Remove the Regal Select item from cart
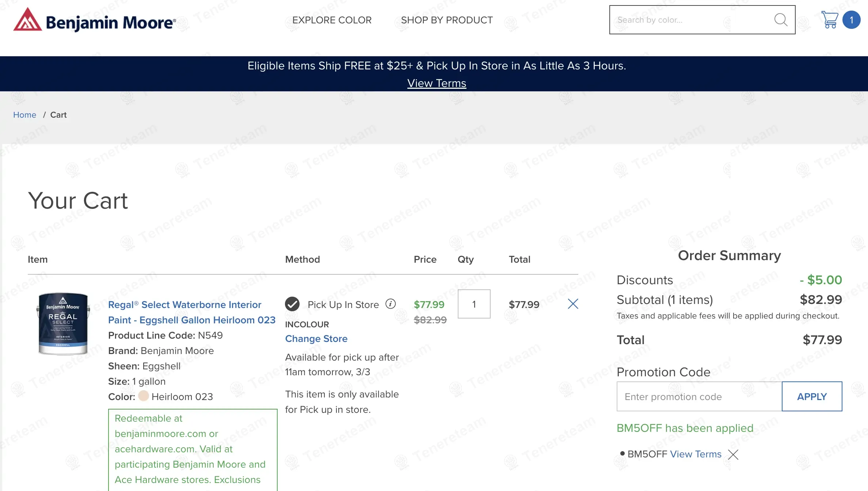 click(573, 304)
